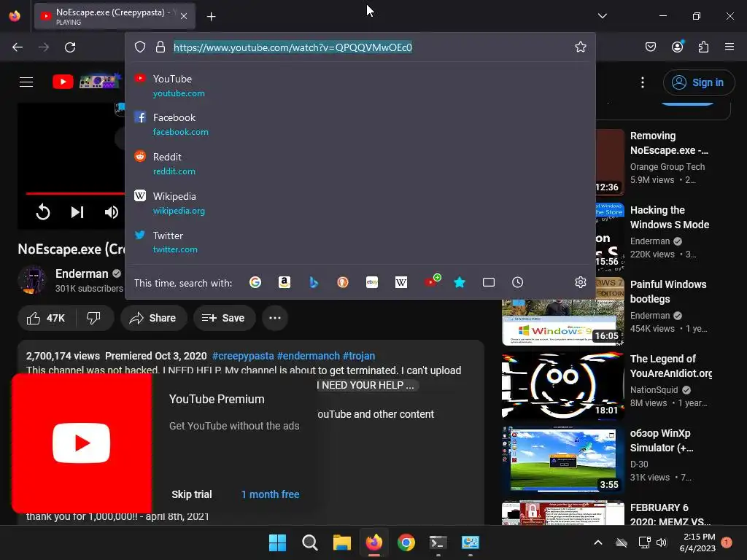Go back to the previous page
This screenshot has height=560, width=747.
tap(18, 47)
